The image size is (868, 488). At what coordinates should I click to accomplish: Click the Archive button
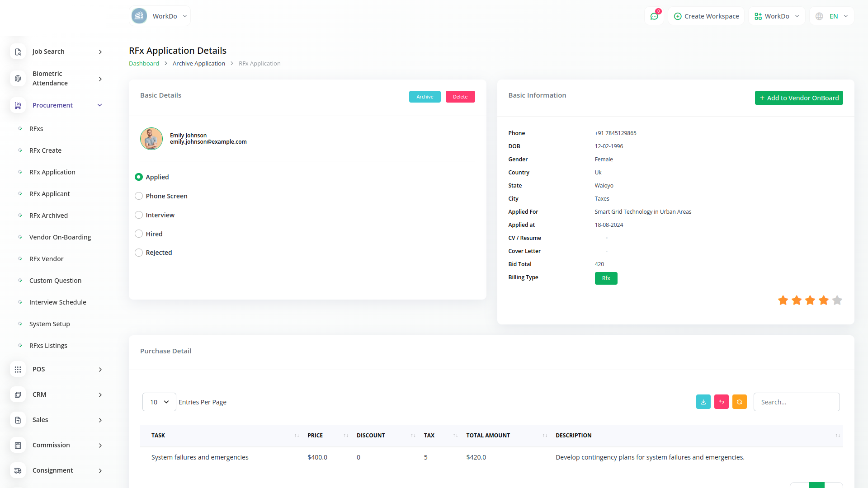425,97
